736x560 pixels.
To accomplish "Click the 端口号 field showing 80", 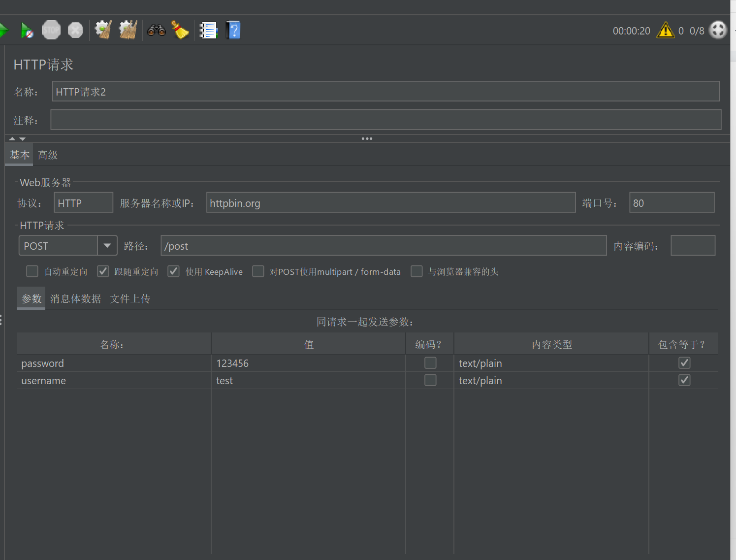I will [672, 203].
